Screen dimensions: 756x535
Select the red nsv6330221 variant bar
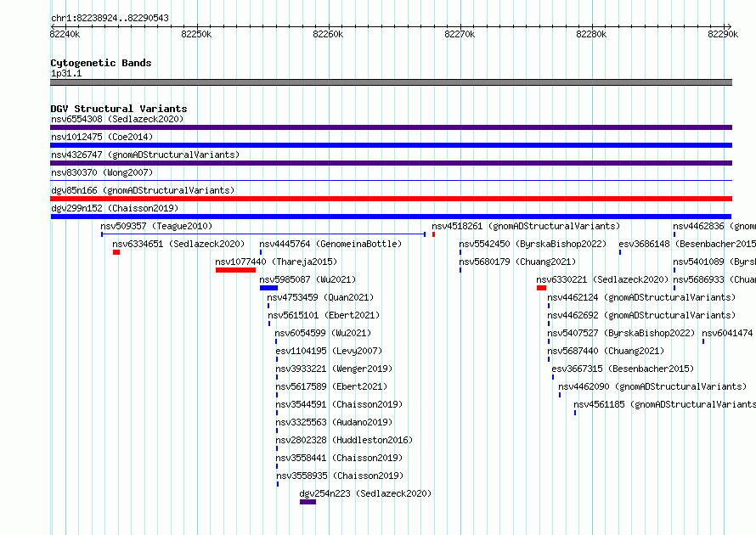pos(541,288)
